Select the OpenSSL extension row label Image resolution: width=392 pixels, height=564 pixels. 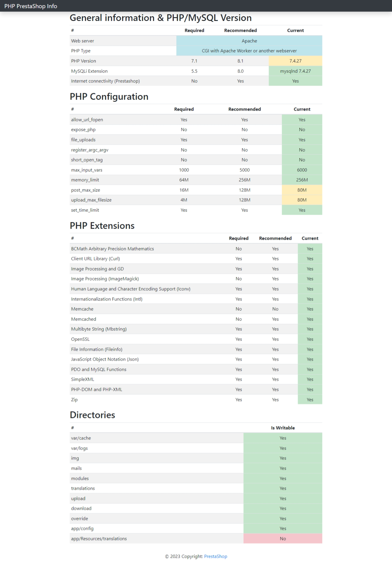pyautogui.click(x=80, y=339)
